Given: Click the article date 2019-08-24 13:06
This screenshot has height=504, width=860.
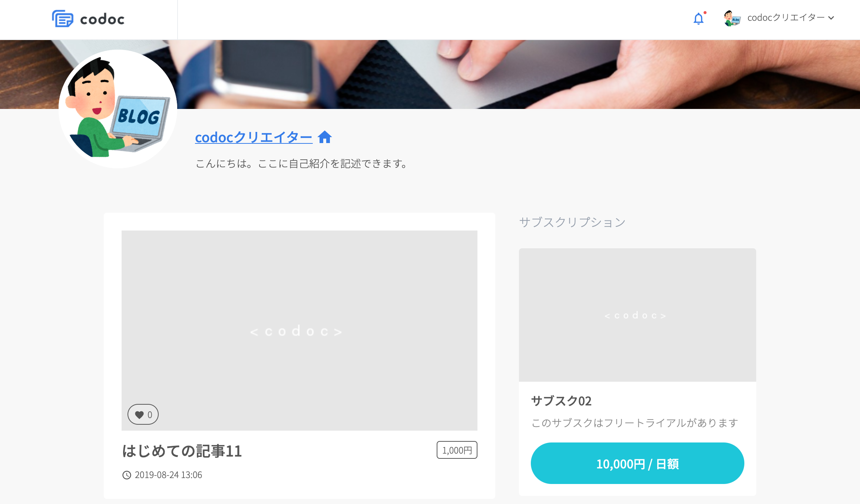Looking at the screenshot, I should pyautogui.click(x=168, y=475).
